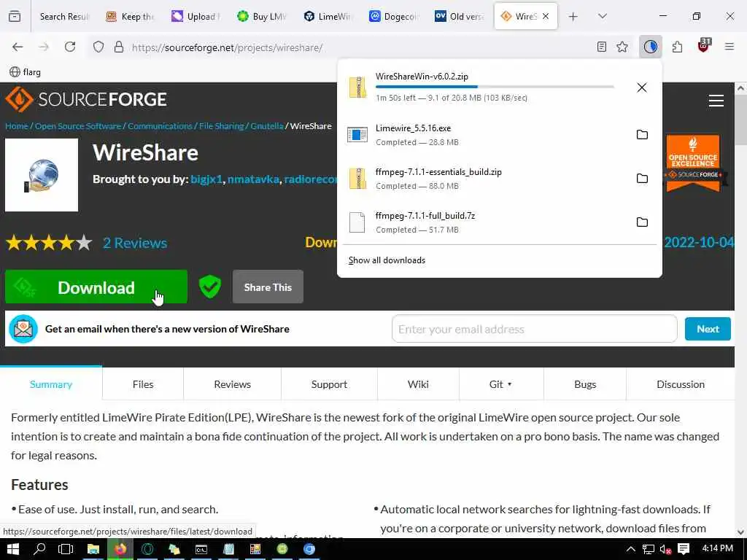This screenshot has width=747, height=560.
Task: Switch to the Dogecoin tab
Action: coord(393,16)
